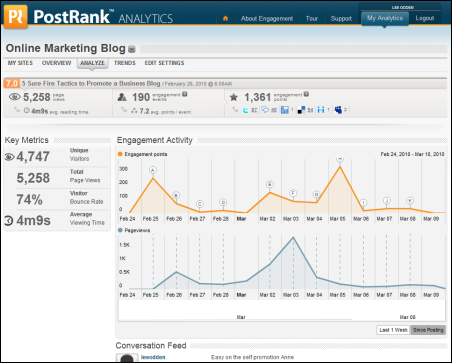Select marker D on Engagement chart
Screen dimensions: 452x363
[x=223, y=202]
